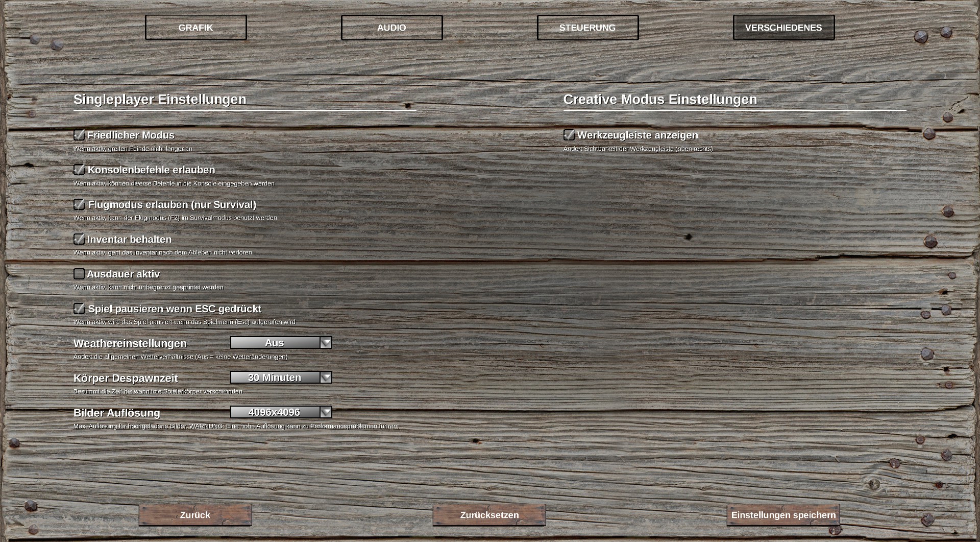Disable Konsolenbefehle erlauben checkbox

click(79, 170)
